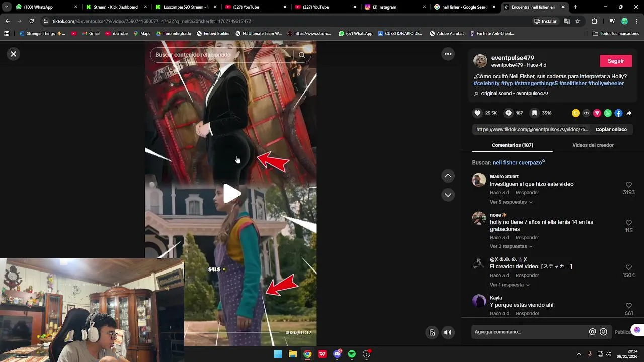The height and width of the screenshot is (362, 644).
Task: Copy the video link with Copiar enlace
Action: pyautogui.click(x=611, y=129)
